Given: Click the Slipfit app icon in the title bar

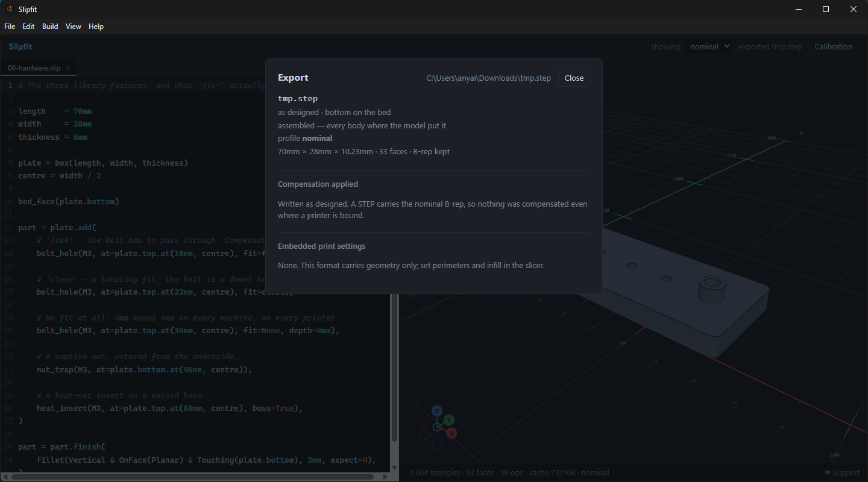Looking at the screenshot, I should click(x=10, y=9).
